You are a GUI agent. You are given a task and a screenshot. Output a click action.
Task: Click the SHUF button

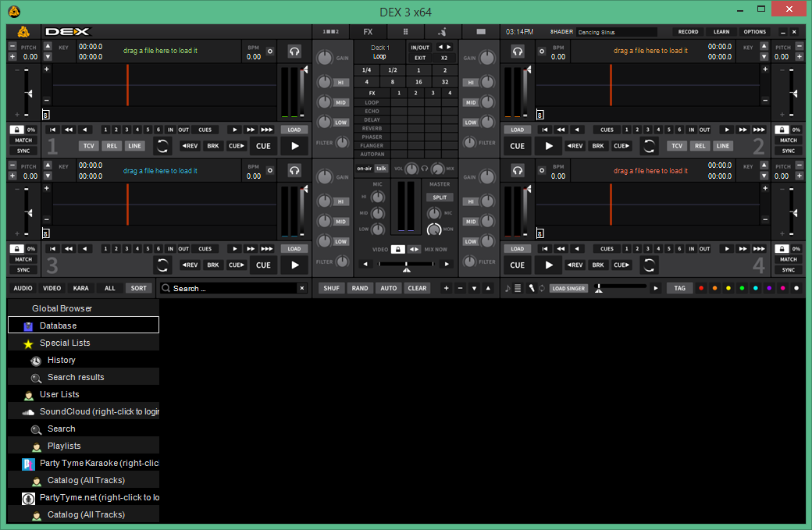coord(331,288)
